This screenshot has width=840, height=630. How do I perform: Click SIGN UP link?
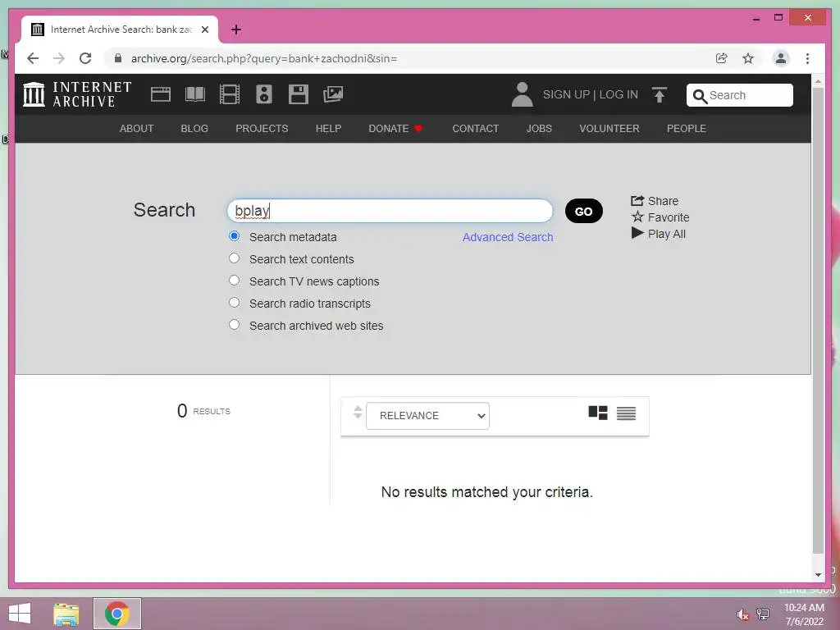tap(566, 94)
